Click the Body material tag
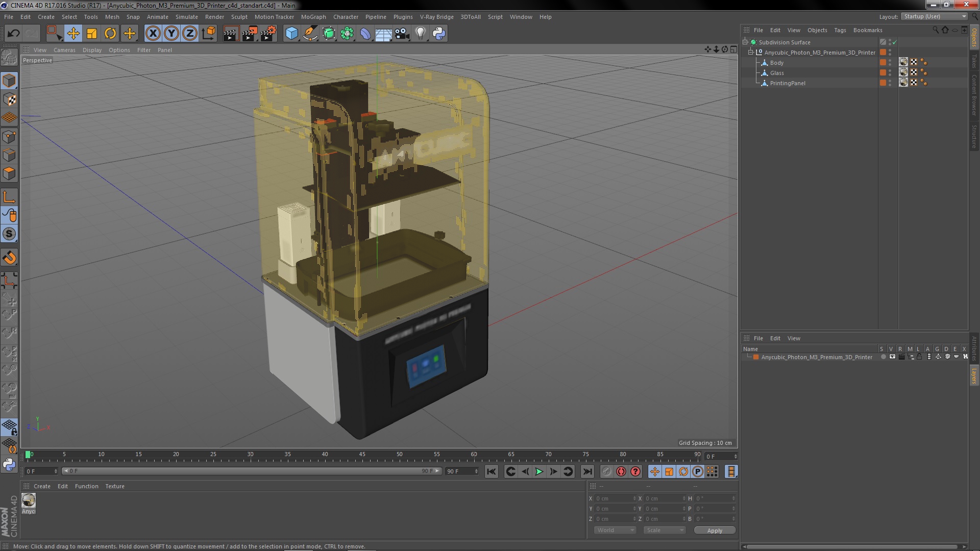Image resolution: width=980 pixels, height=551 pixels. [x=903, y=62]
